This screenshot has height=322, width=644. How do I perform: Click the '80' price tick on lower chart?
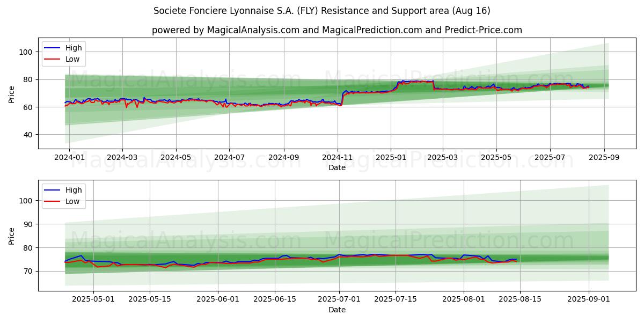tap(29, 248)
